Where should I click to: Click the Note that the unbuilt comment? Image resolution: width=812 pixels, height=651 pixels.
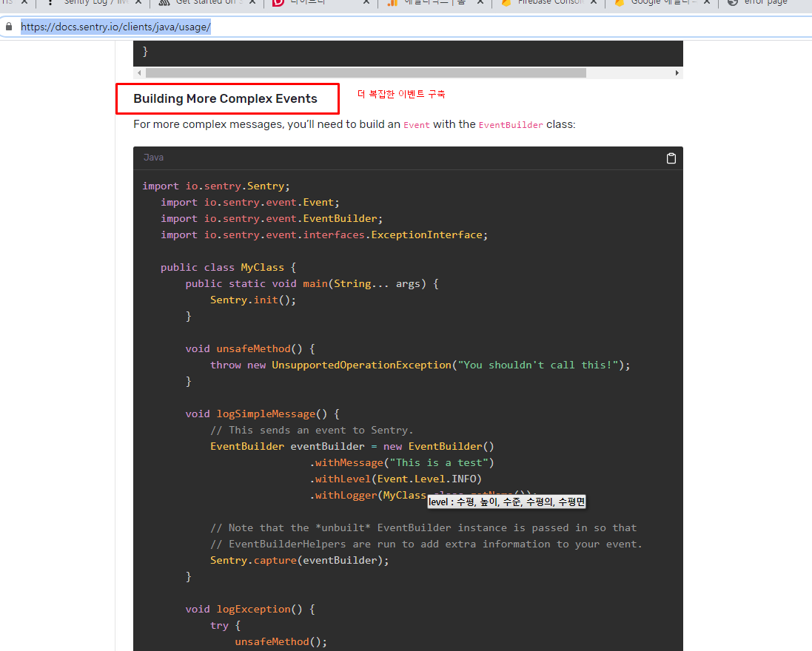coord(423,528)
